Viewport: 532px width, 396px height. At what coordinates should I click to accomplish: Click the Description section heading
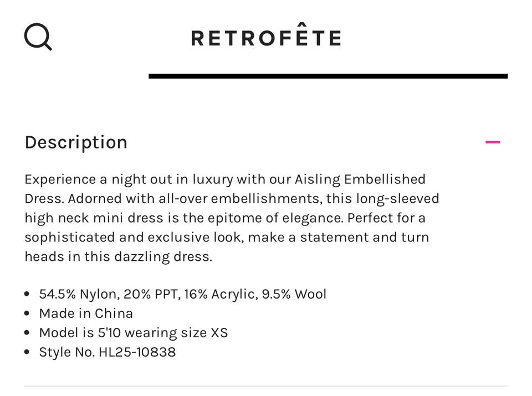(x=76, y=143)
